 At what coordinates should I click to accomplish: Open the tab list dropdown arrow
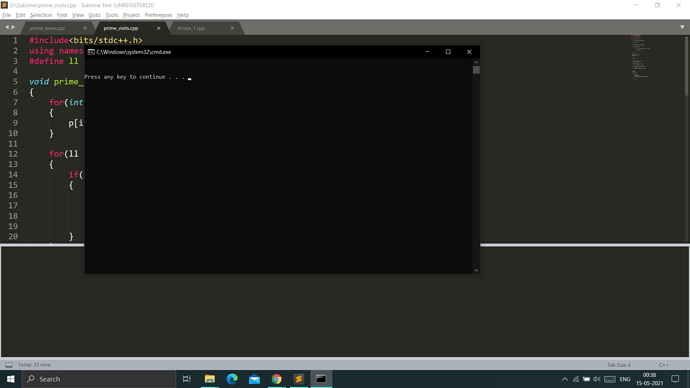coord(682,27)
